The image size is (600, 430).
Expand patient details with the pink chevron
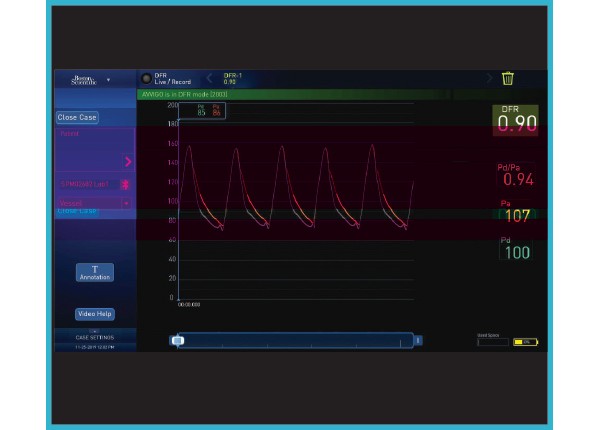tap(128, 161)
